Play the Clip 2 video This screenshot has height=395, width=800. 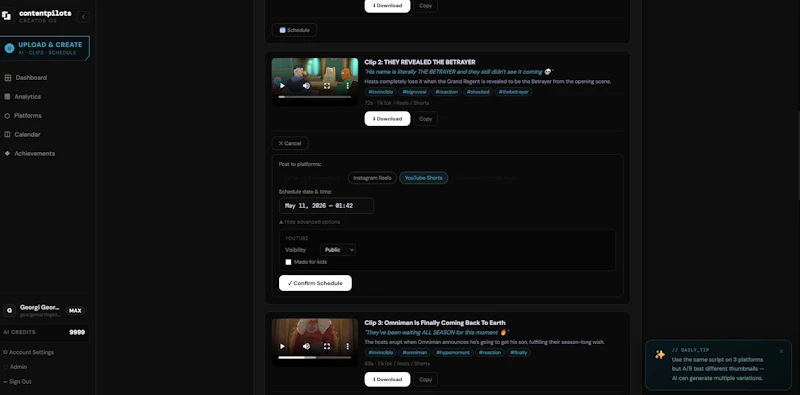point(283,86)
